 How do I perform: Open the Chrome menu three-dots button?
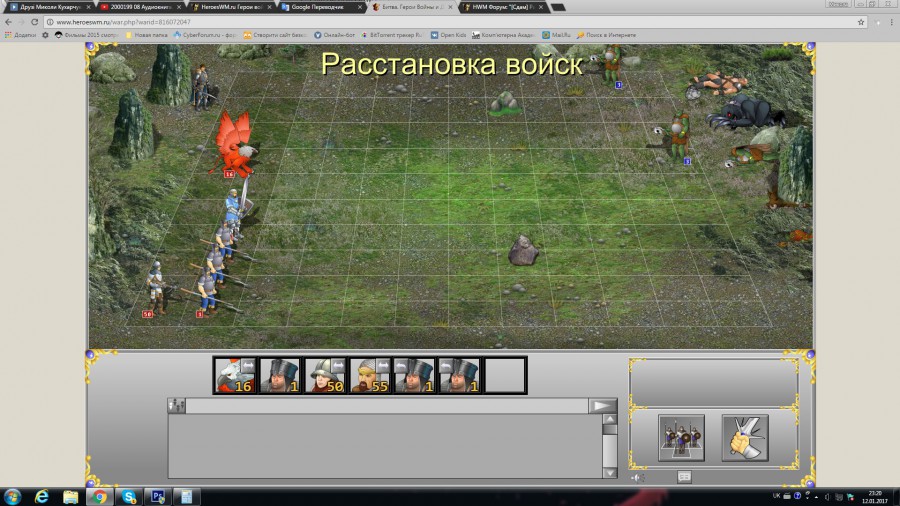click(891, 22)
